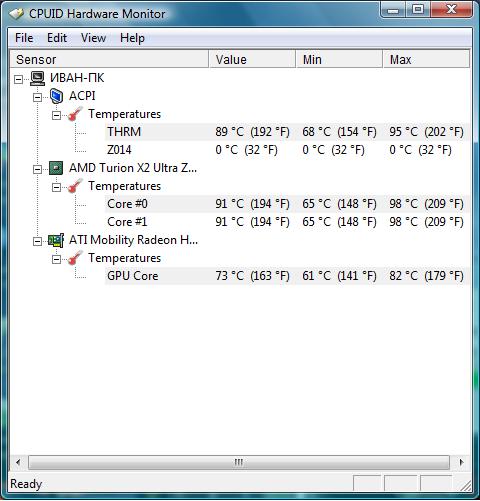This screenshot has height=501, width=480.
Task: Click the Sensor column header
Action: pyautogui.click(x=109, y=59)
